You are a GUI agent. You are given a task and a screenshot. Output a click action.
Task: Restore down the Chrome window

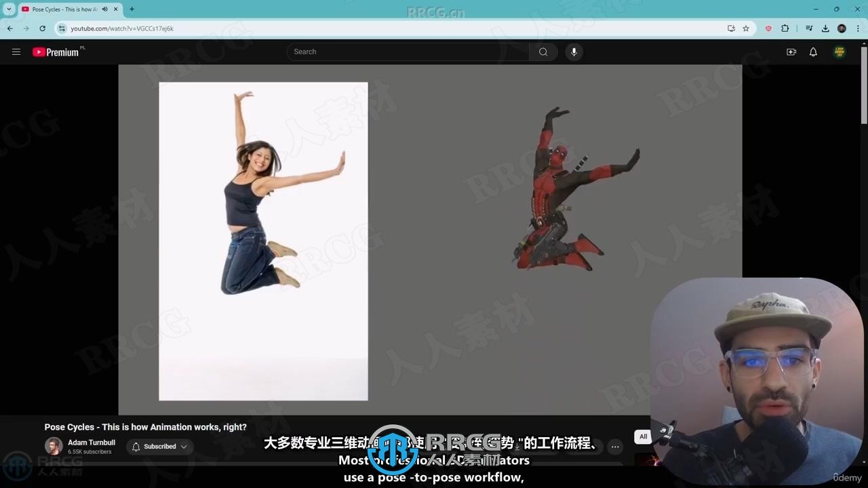click(836, 9)
